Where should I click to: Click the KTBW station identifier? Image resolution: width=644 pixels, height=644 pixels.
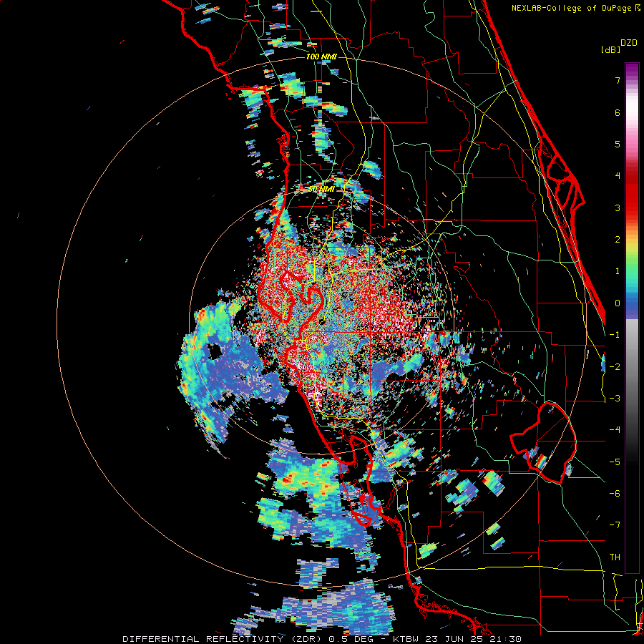(406, 639)
